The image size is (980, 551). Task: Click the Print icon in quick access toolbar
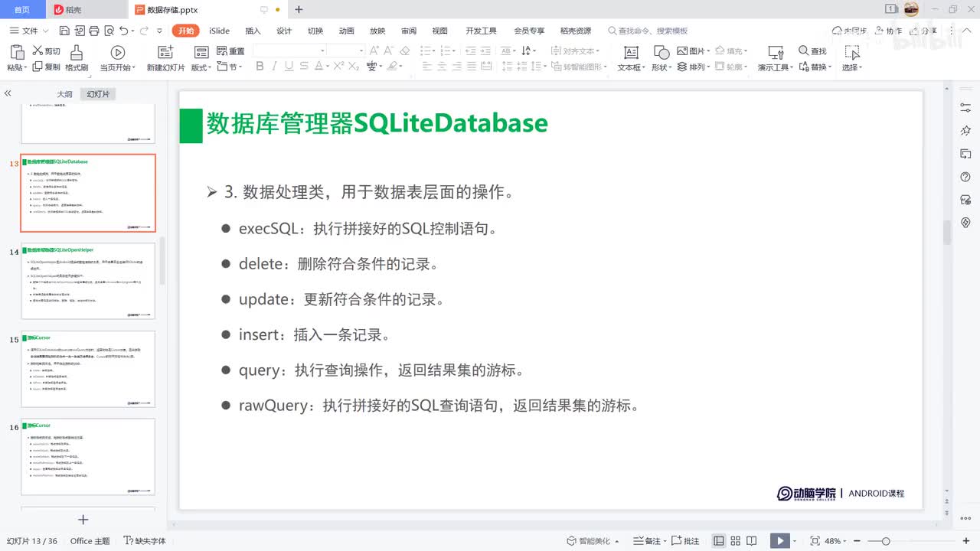coord(93,31)
